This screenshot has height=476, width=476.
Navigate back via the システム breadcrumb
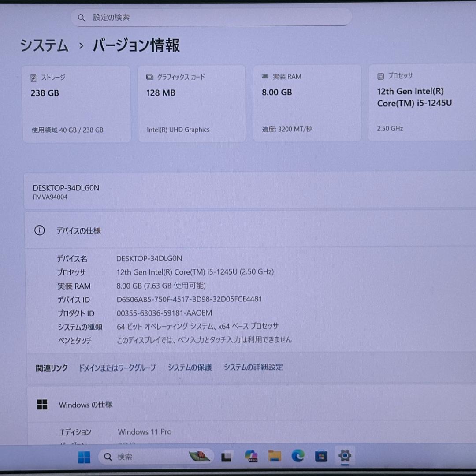click(44, 45)
